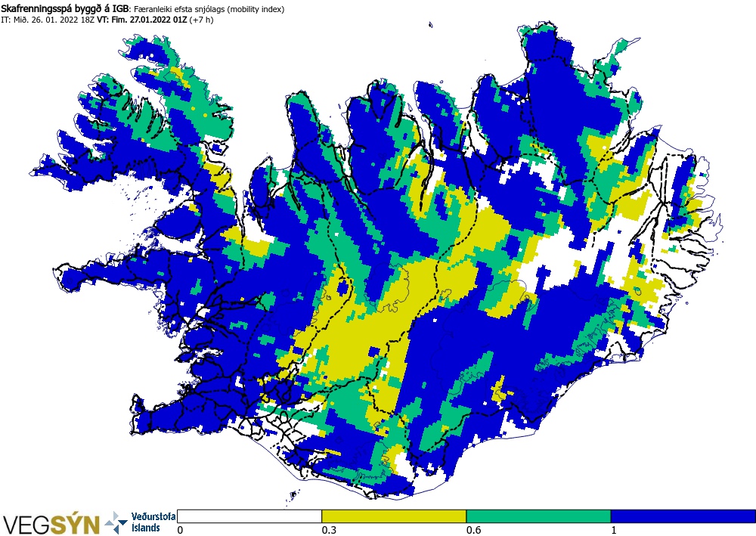Click the Veðurstofa Íslands logo
This screenshot has width=756, height=536.
(141, 522)
